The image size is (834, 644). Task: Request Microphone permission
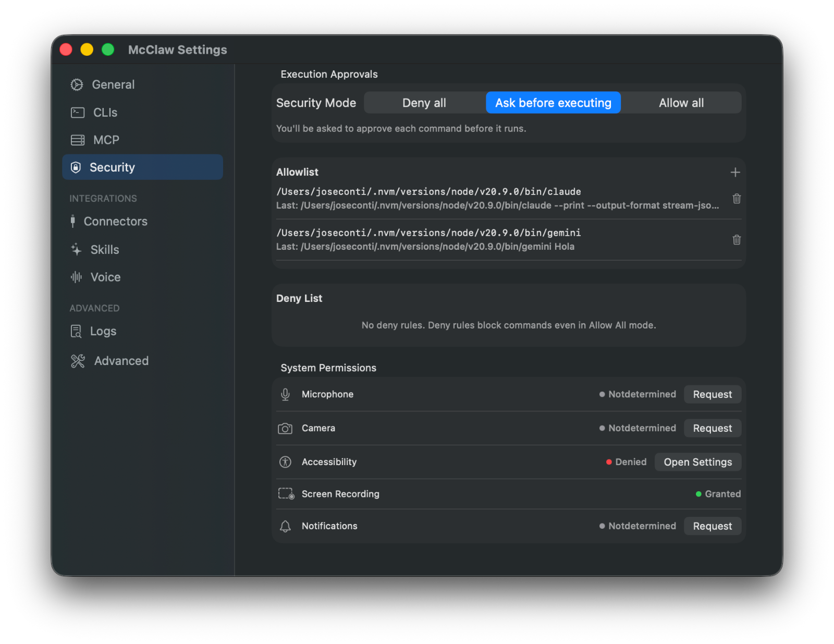(712, 394)
